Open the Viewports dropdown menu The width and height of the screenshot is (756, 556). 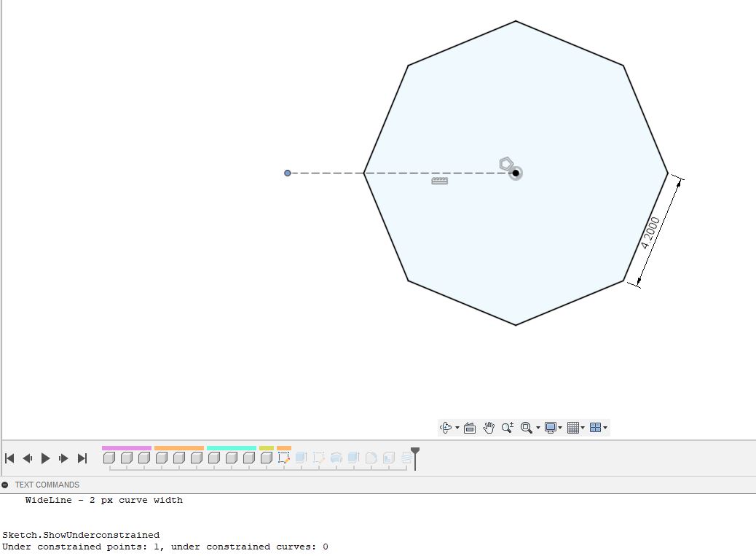click(606, 428)
